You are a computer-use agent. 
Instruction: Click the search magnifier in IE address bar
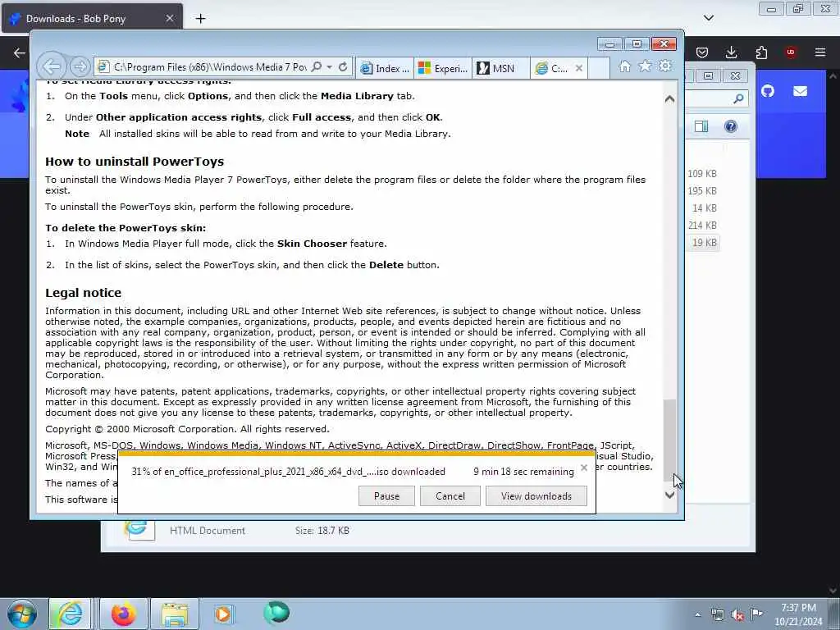click(317, 67)
